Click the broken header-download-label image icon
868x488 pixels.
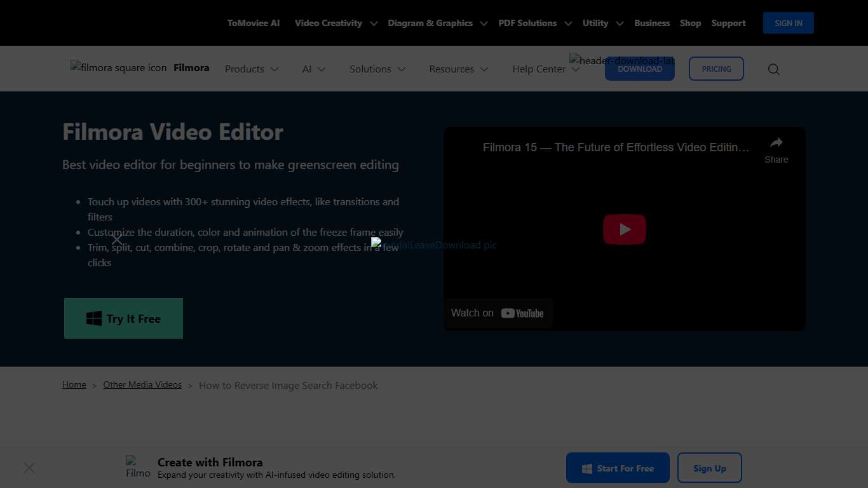click(573, 60)
